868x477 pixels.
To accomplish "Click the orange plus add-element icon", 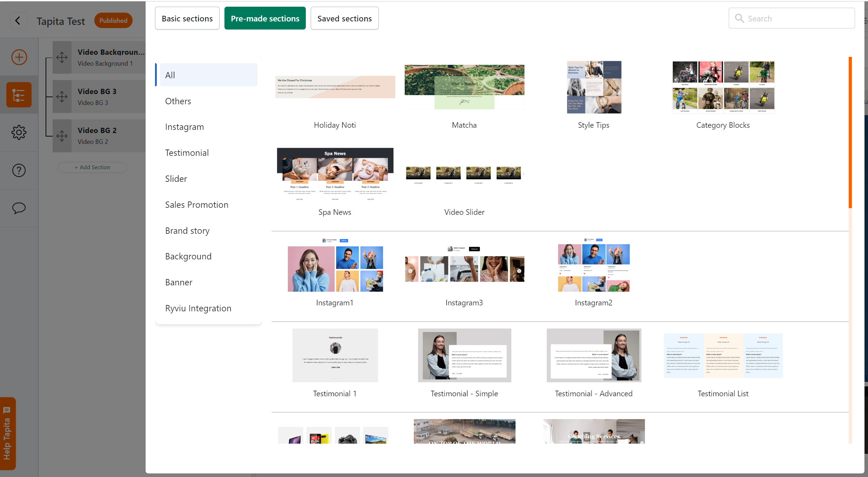I will (x=19, y=57).
